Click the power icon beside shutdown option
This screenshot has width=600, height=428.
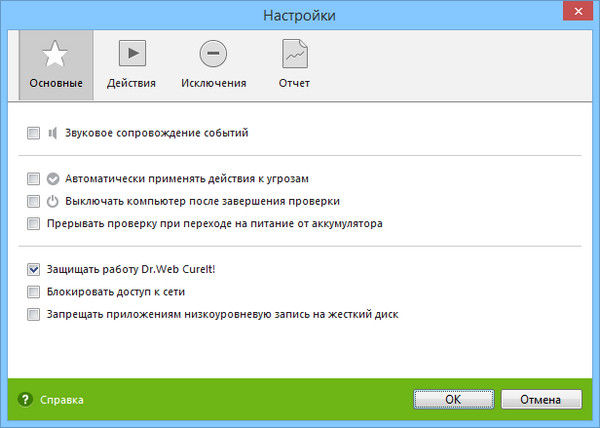coord(54,201)
